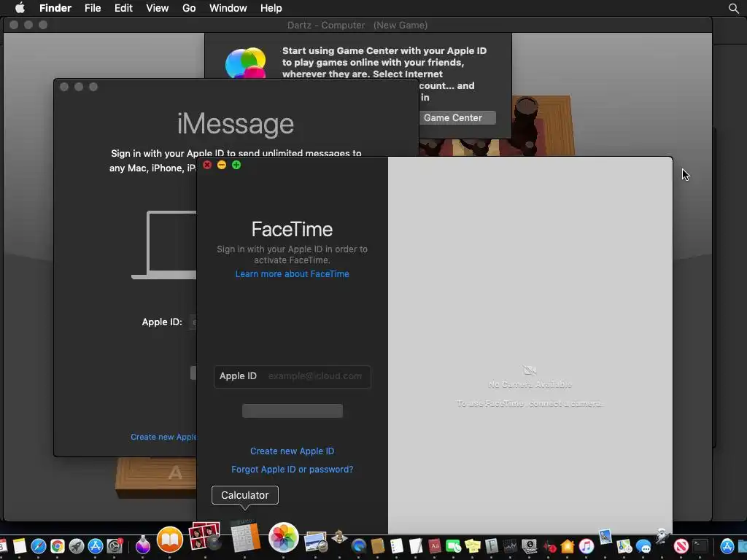This screenshot has height=560, width=747.
Task: Open the Home app icon
Action: (567, 546)
